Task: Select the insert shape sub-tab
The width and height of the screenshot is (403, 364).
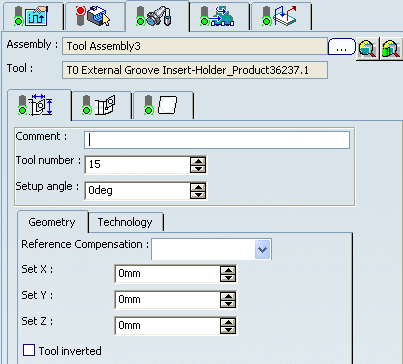Action: coord(163,105)
